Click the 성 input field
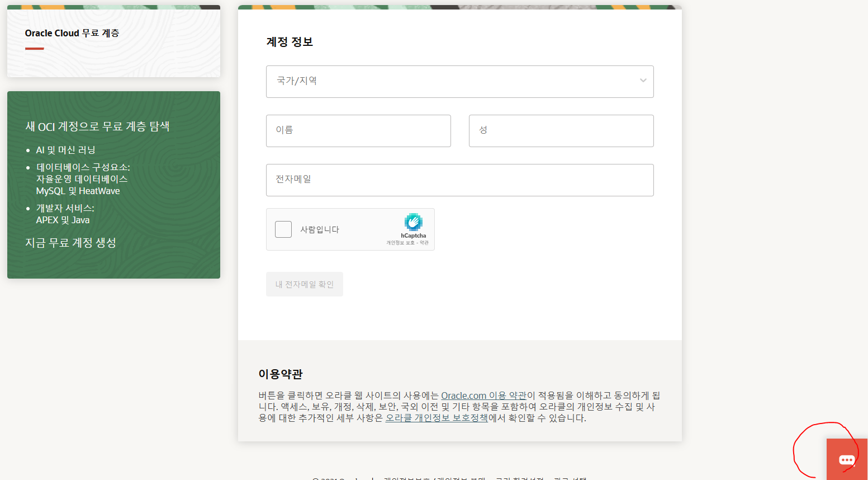The image size is (868, 480). (x=561, y=131)
